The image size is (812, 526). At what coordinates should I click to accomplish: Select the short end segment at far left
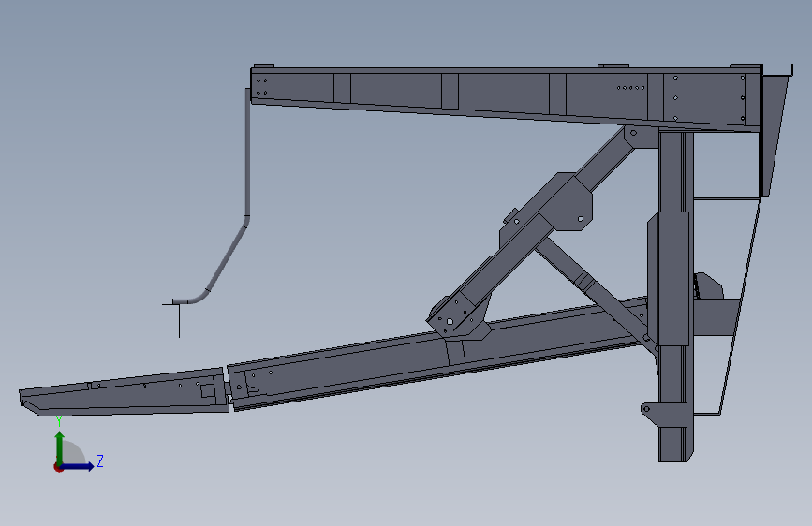(x=125, y=392)
